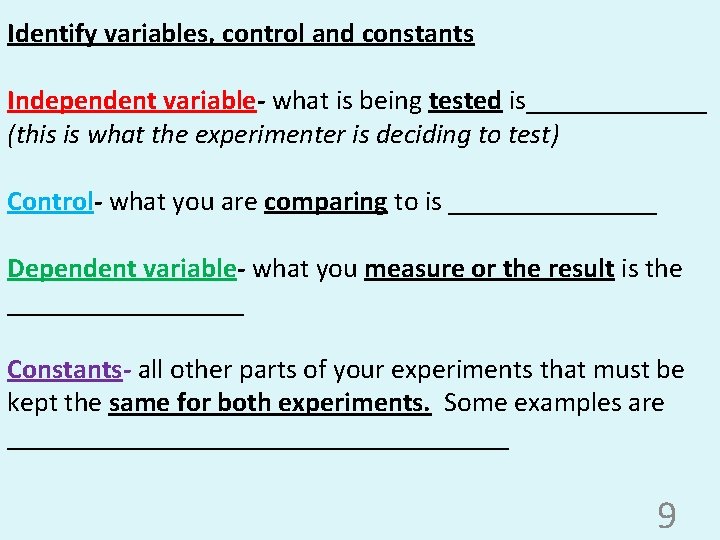Click the blank line below Dependent variable

point(125,314)
